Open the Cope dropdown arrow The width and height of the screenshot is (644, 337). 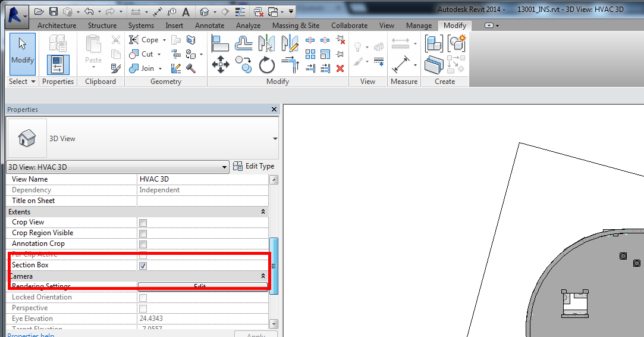164,40
